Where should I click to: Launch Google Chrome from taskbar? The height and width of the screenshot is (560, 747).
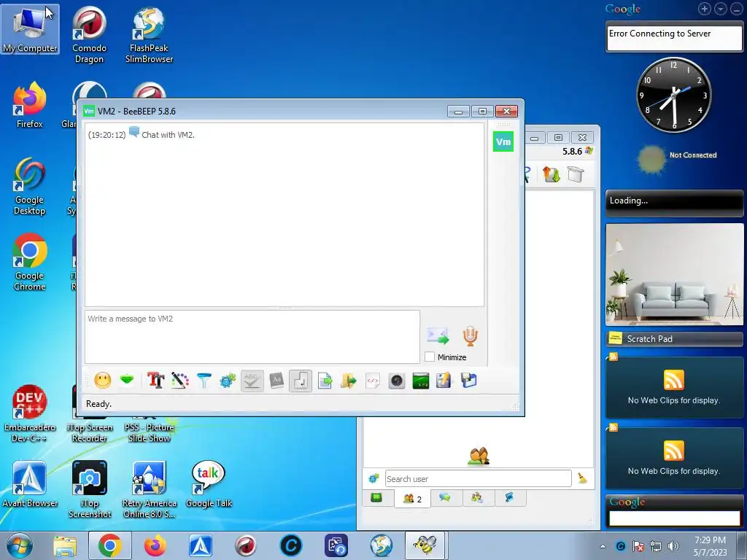tap(109, 545)
